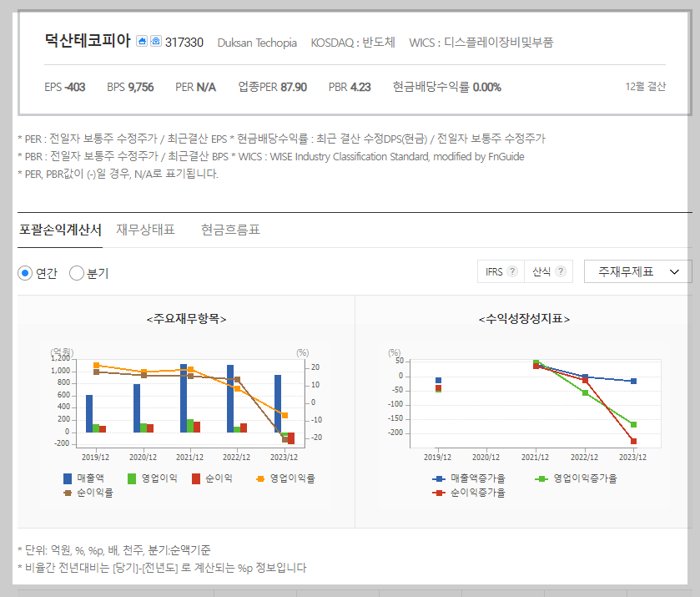Select the 분기 radio button
700x597 pixels.
76,273
